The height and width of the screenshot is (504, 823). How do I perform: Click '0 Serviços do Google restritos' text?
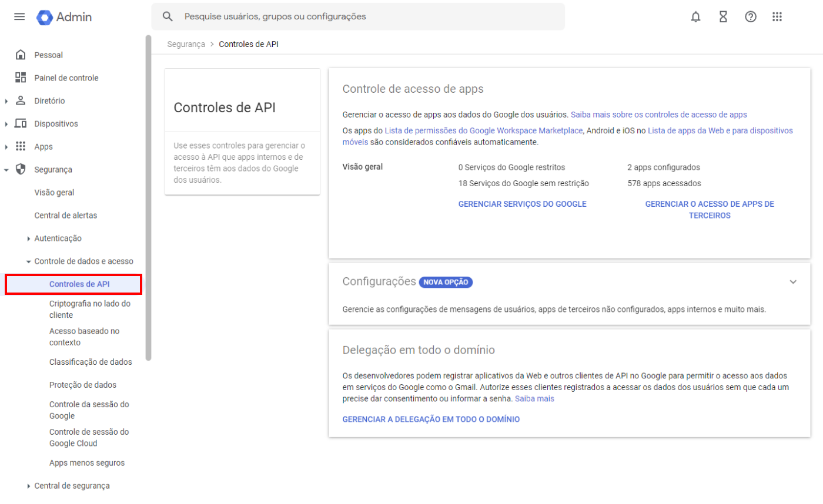pos(511,167)
